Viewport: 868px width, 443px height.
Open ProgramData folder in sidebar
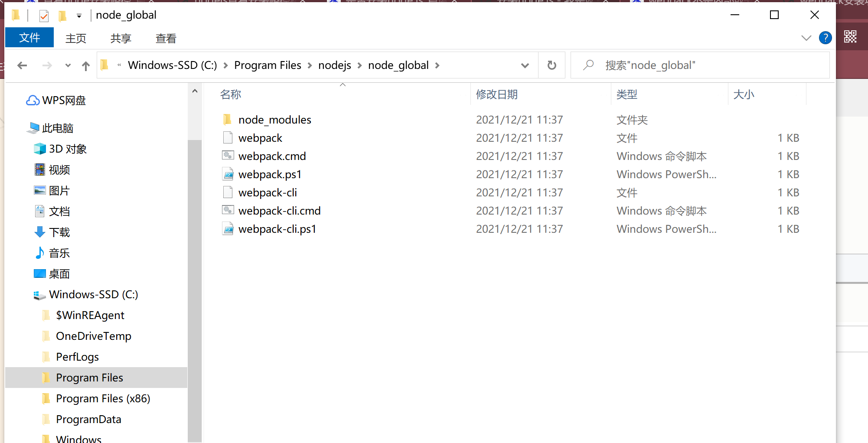[88, 420]
